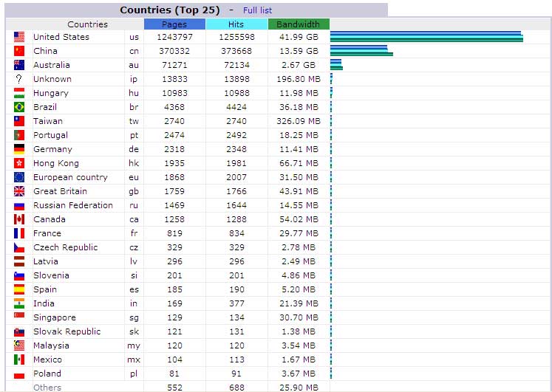Image resolution: width=552 pixels, height=392 pixels.
Task: Select the Czech Republic country name
Action: pos(66,247)
